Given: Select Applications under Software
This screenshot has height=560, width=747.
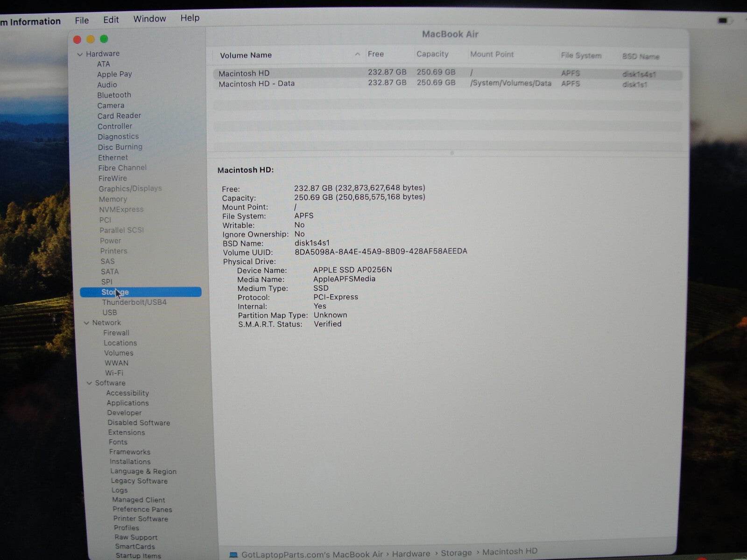Looking at the screenshot, I should [x=127, y=403].
